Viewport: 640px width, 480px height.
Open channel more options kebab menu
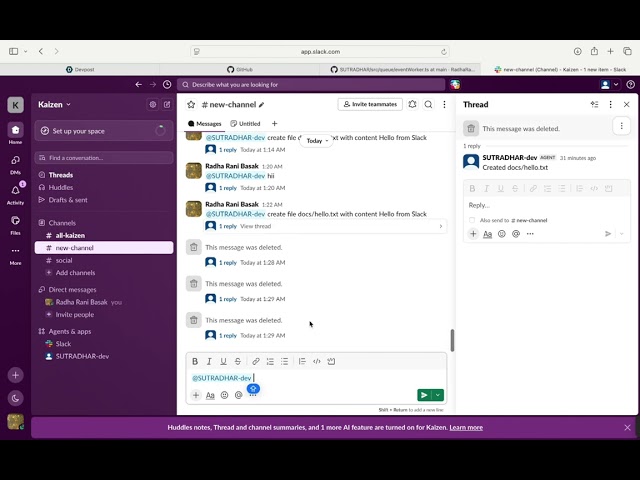444,104
